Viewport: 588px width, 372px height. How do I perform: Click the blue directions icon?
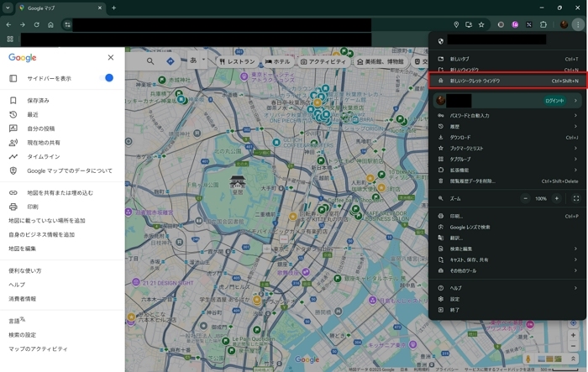pyautogui.click(x=171, y=61)
